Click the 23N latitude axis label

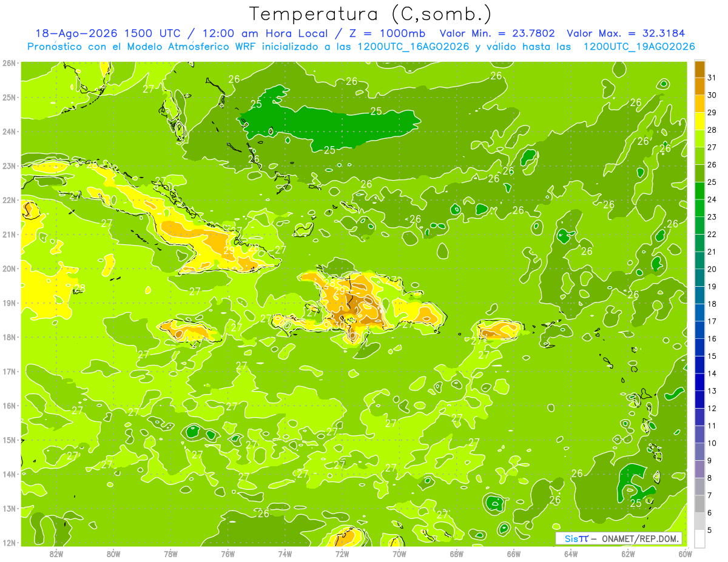click(x=8, y=166)
